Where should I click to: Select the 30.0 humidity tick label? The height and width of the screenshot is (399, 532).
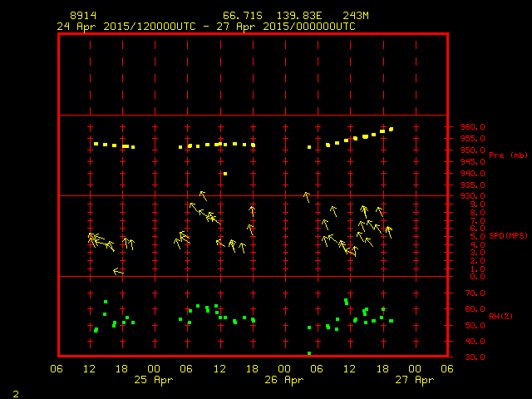point(475,357)
